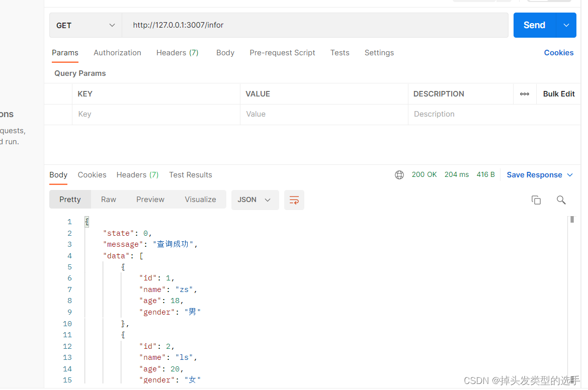Open the Cookies manager link

[559, 52]
